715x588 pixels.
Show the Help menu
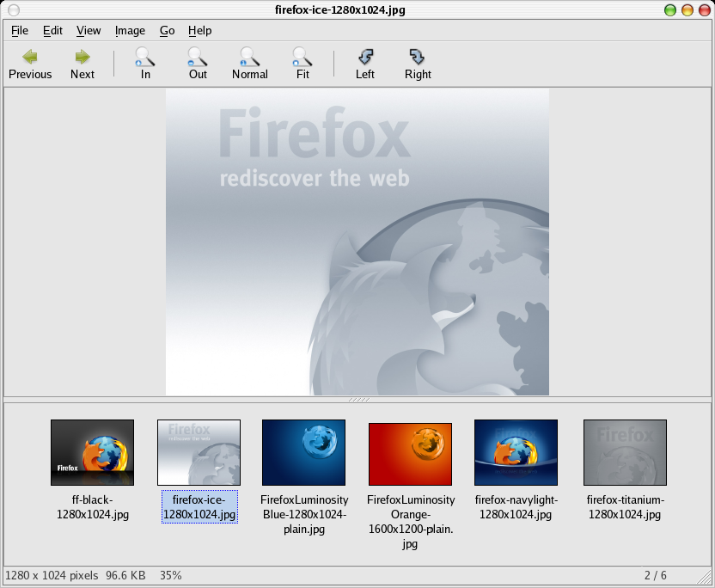[x=200, y=30]
